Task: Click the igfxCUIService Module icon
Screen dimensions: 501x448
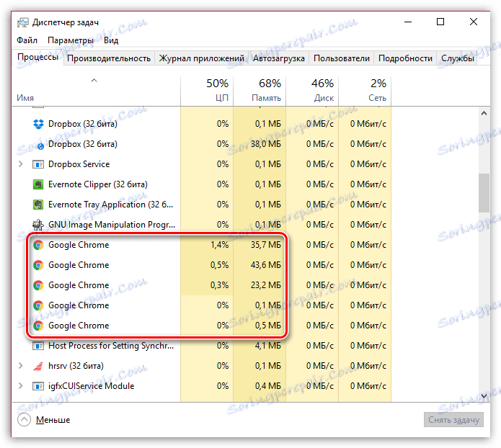Action: (38, 386)
